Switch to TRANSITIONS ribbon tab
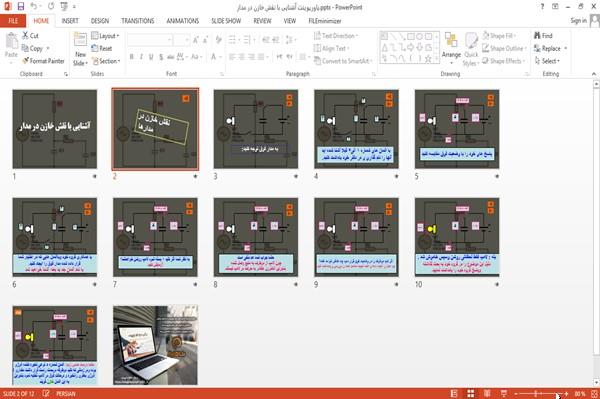The height and width of the screenshot is (399, 600). pos(138,21)
